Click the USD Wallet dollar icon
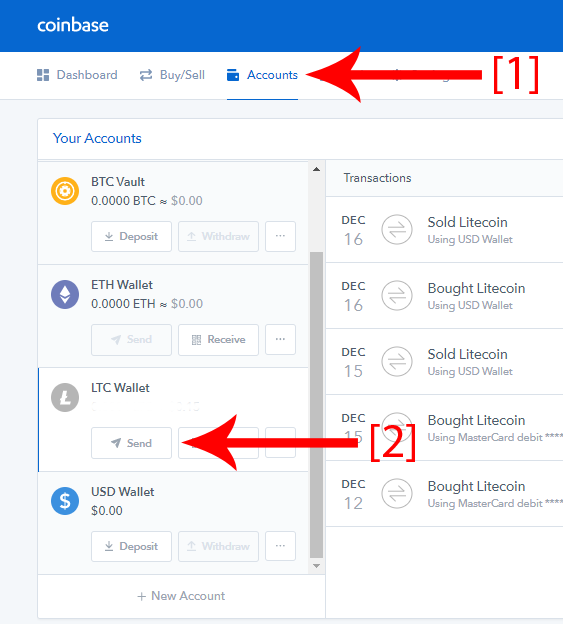563x624 pixels. (65, 501)
